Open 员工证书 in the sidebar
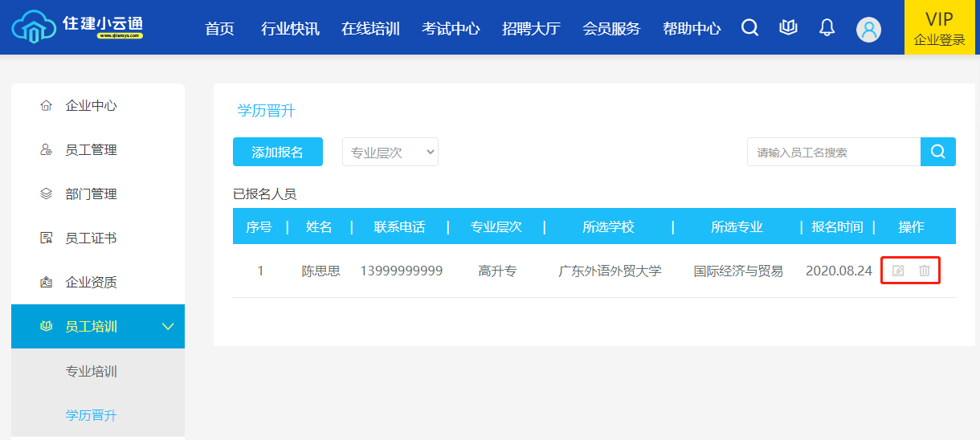 [x=91, y=238]
